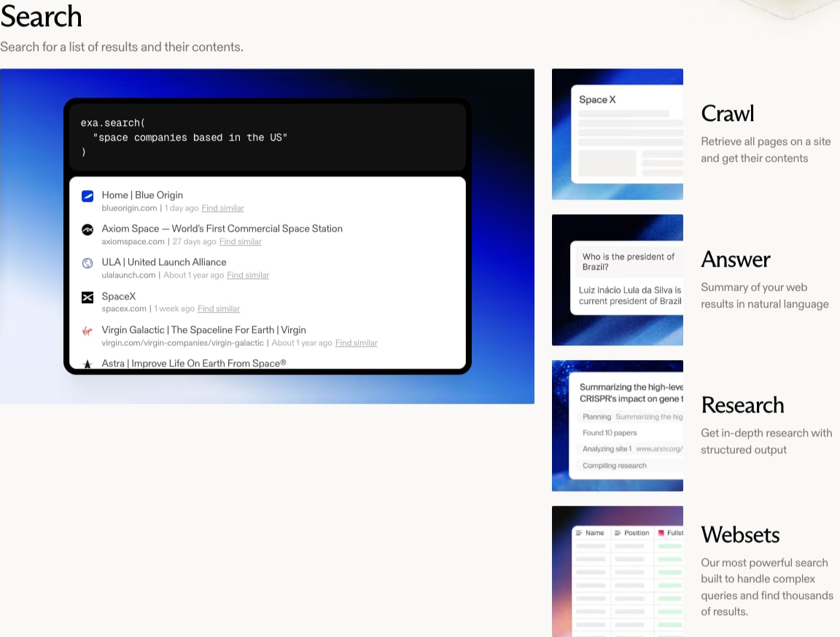Viewport: 840px width, 637px height.
Task: Open the Virgin Galactic Spaceline result title
Action: (x=203, y=329)
